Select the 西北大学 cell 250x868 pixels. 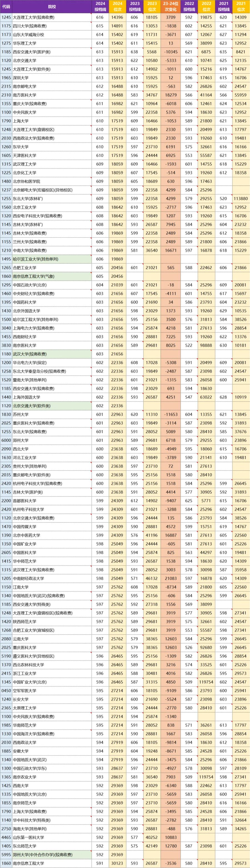52,449
